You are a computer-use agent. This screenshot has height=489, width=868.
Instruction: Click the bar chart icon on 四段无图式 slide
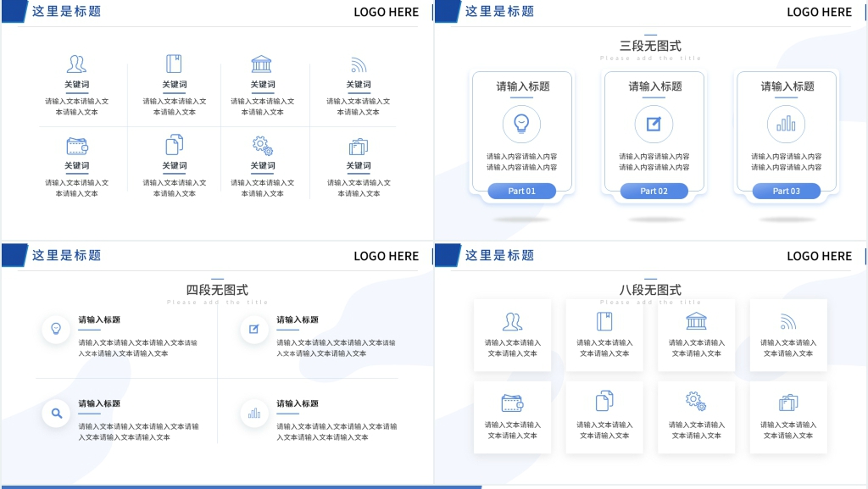254,413
